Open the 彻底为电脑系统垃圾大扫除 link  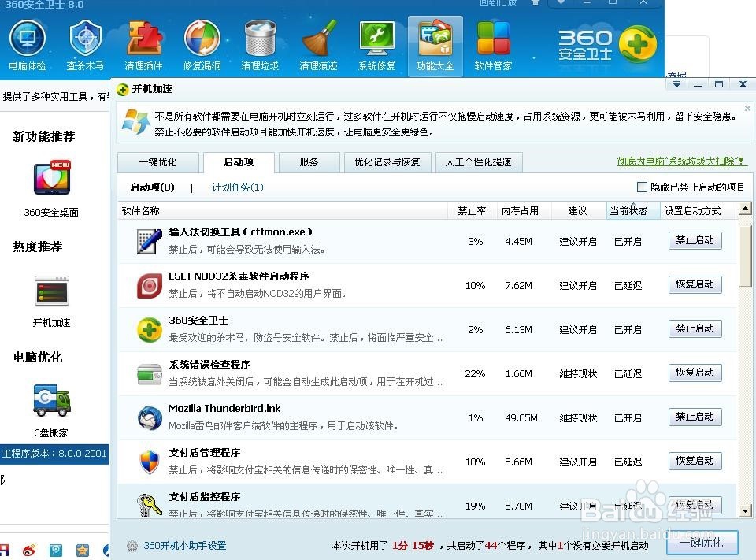680,161
